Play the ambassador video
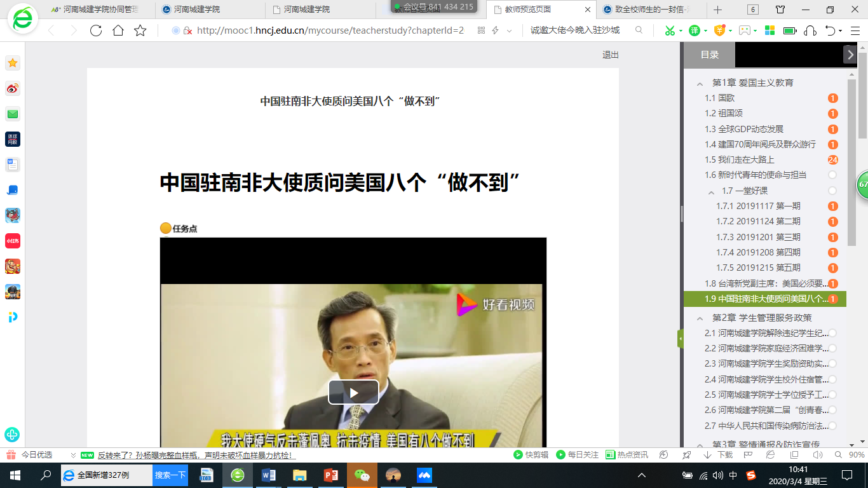868x488 pixels. (x=353, y=393)
